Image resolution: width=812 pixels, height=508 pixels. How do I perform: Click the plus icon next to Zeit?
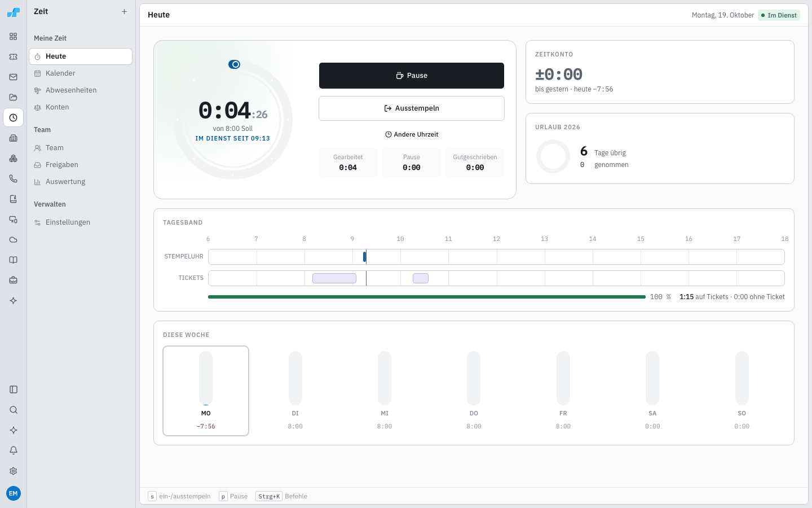coord(124,11)
